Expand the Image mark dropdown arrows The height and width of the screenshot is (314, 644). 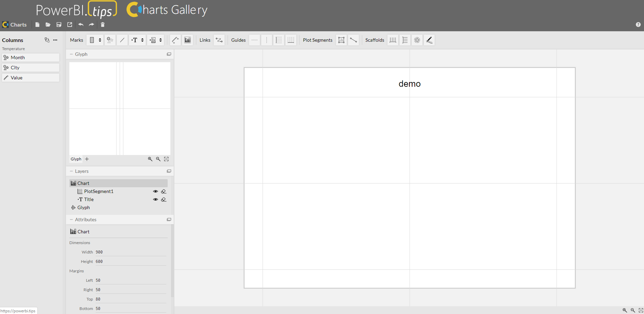click(161, 40)
